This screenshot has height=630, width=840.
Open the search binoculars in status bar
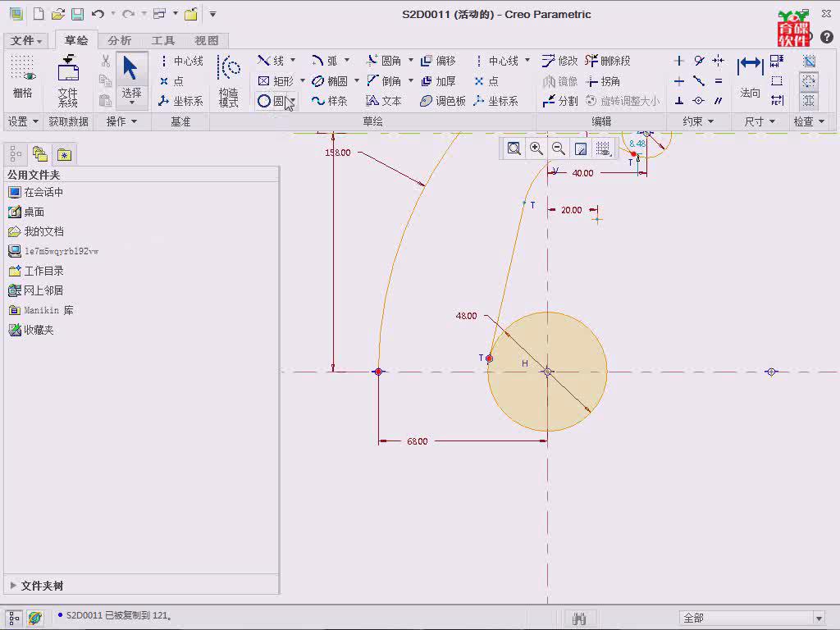[x=579, y=619]
